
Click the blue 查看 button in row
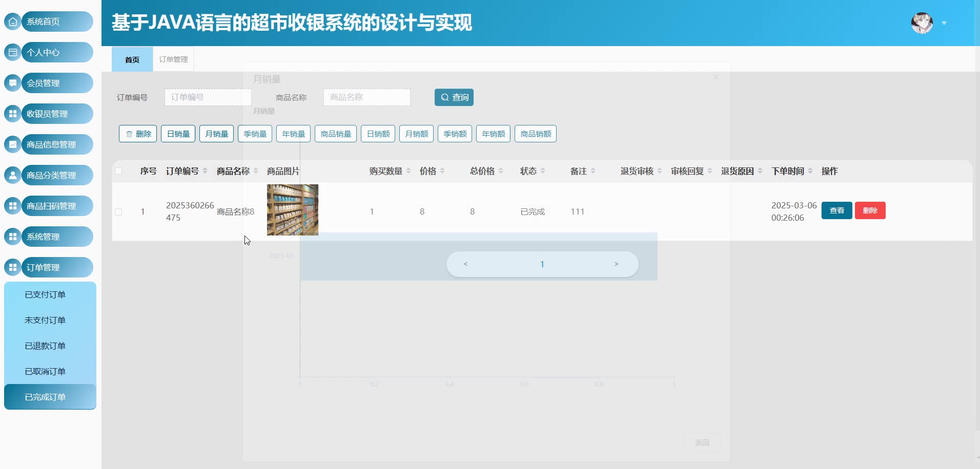pos(836,210)
